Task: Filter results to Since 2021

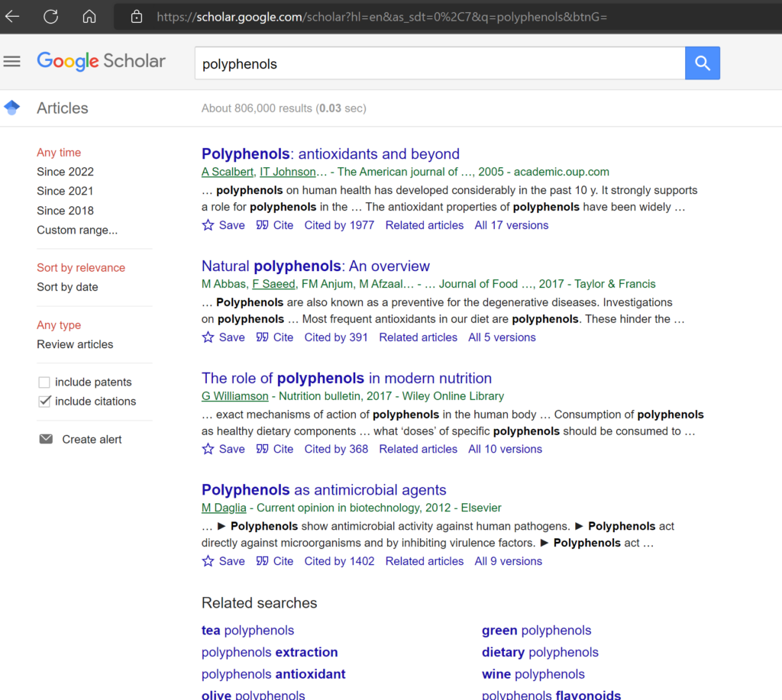Action: point(65,191)
